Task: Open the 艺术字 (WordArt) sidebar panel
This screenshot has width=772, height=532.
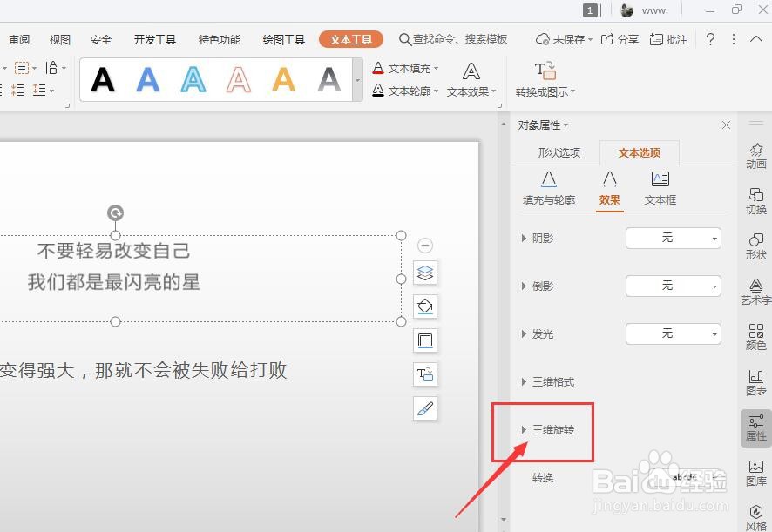Action: tap(755, 290)
